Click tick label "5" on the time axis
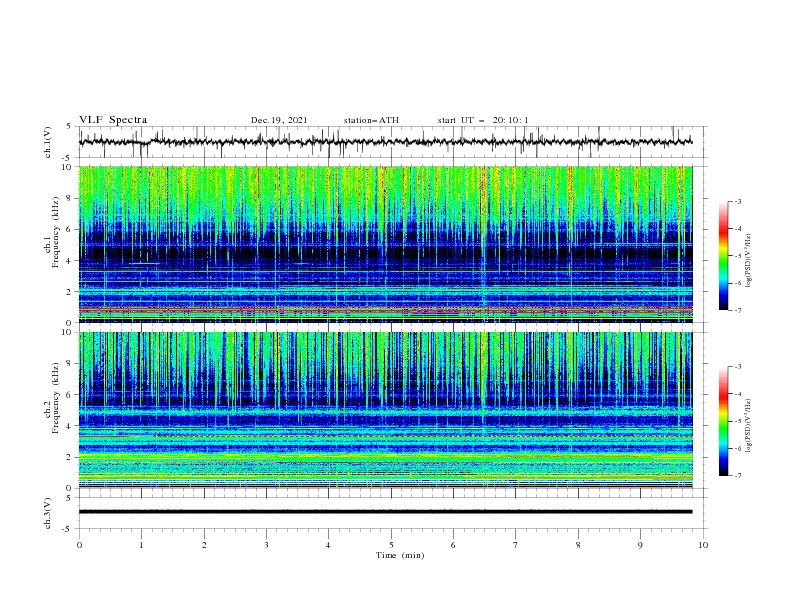 click(x=391, y=545)
